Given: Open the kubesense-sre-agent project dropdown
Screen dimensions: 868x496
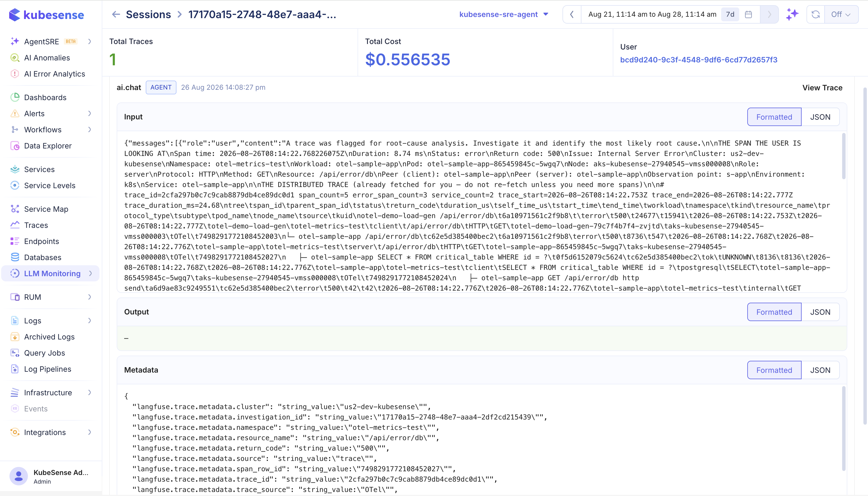Looking at the screenshot, I should (x=504, y=14).
